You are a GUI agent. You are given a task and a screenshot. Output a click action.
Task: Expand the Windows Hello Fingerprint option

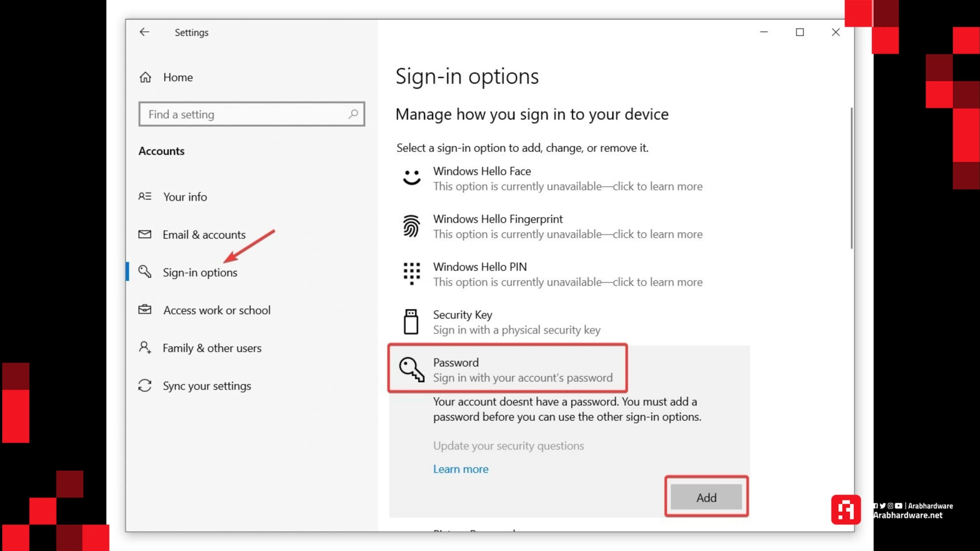tap(569, 226)
